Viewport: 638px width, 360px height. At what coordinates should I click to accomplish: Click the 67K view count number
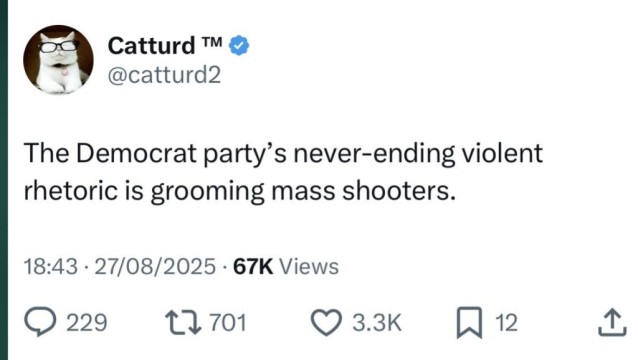click(253, 267)
